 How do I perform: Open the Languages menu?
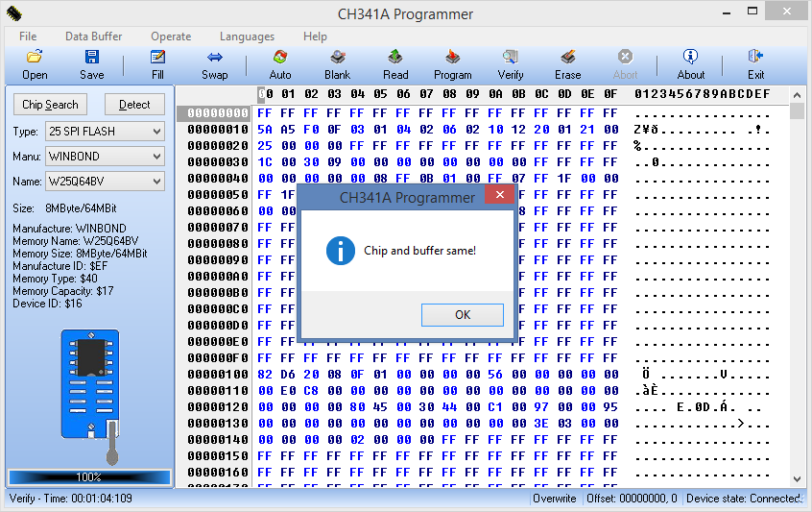pyautogui.click(x=247, y=37)
